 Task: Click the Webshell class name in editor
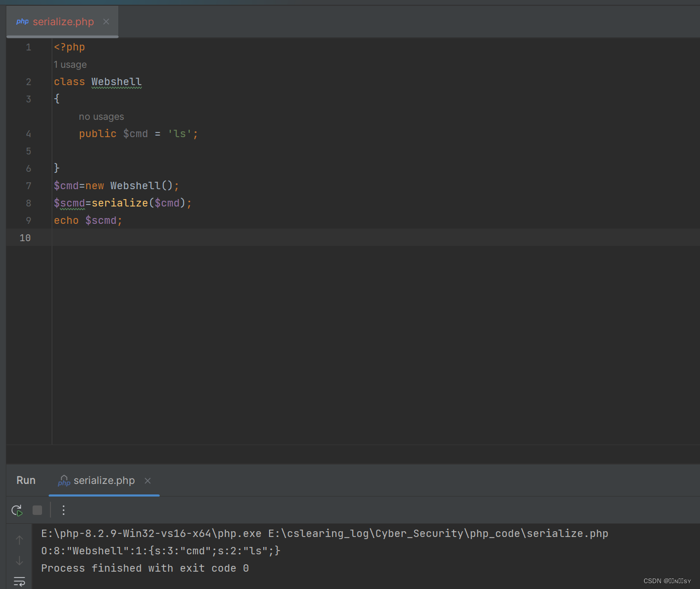116,81
